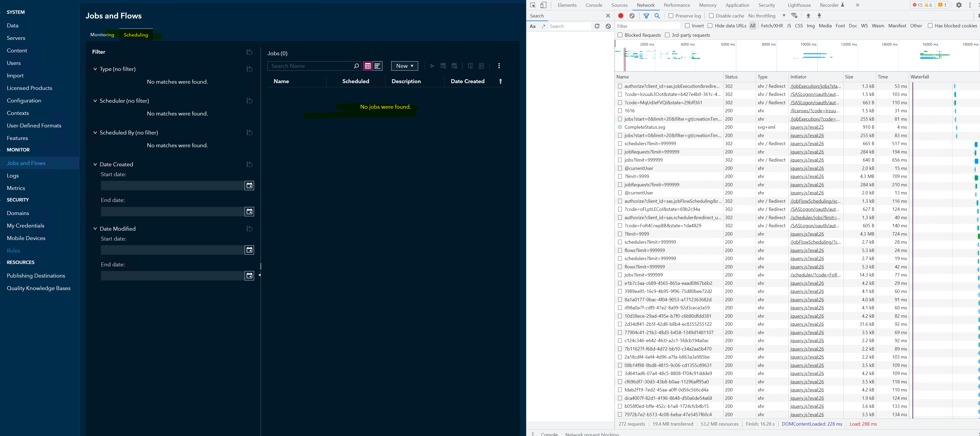Open the New job dropdown
Viewport: 980px width, 436px height.
[x=404, y=66]
